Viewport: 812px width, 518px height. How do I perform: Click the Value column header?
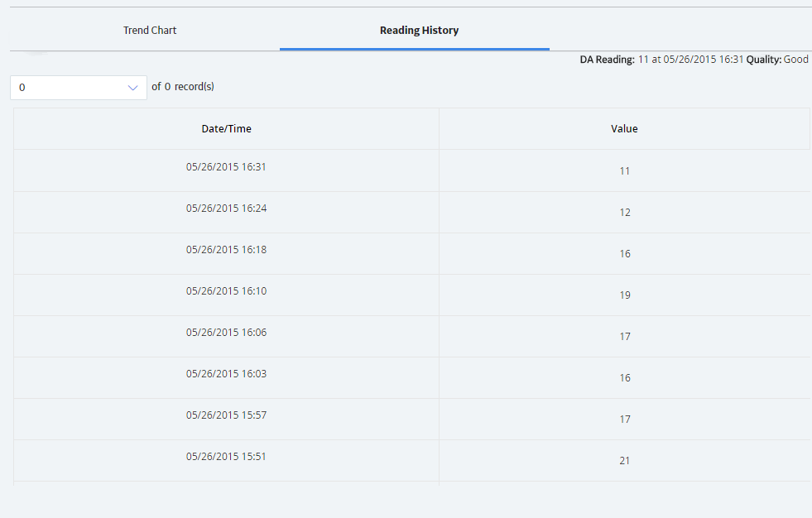point(624,129)
